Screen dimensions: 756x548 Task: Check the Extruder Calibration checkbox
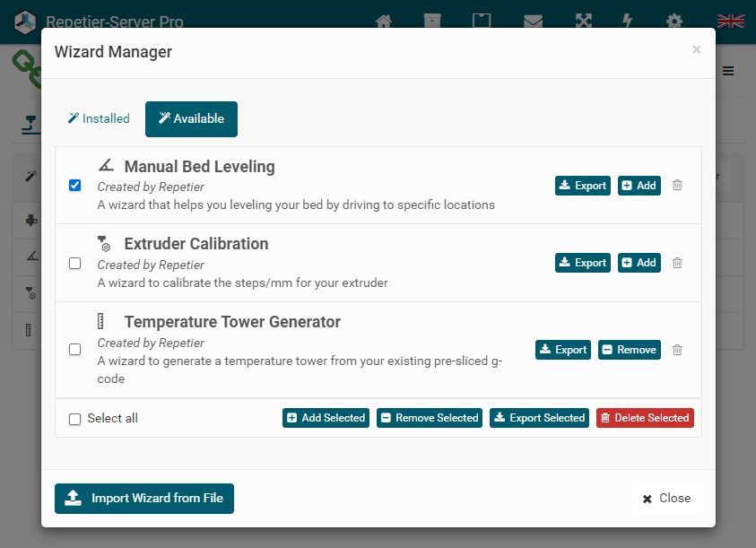[75, 263]
